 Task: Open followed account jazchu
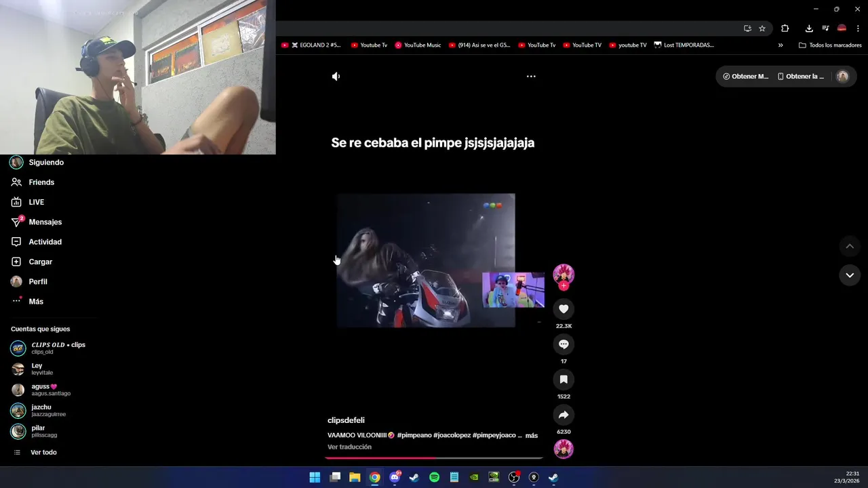click(x=39, y=410)
